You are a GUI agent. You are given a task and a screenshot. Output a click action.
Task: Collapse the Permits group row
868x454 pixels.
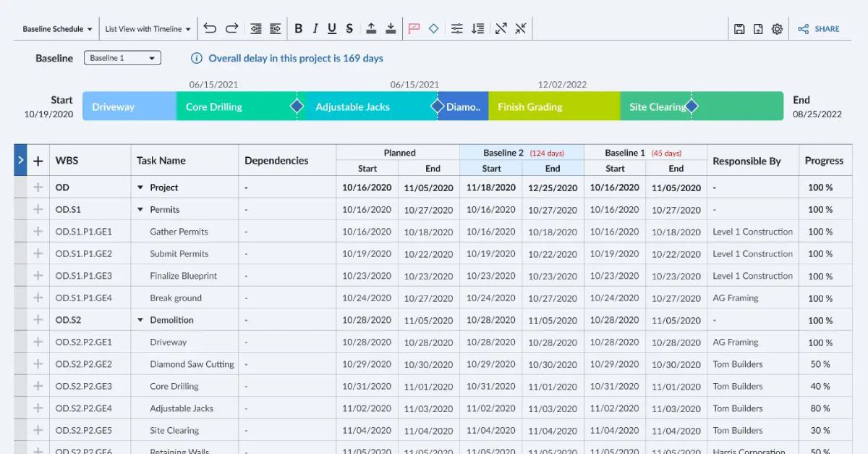(140, 209)
